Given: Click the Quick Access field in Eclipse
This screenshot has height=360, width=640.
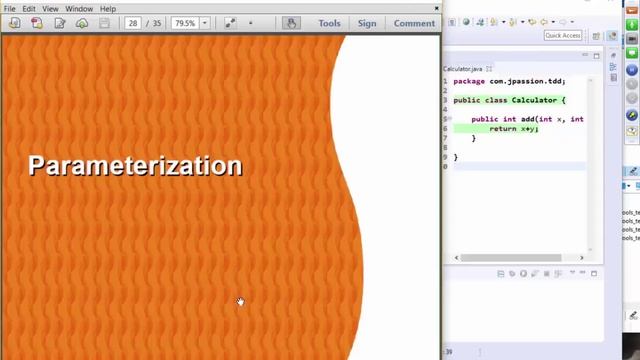Looking at the screenshot, I should (x=563, y=36).
